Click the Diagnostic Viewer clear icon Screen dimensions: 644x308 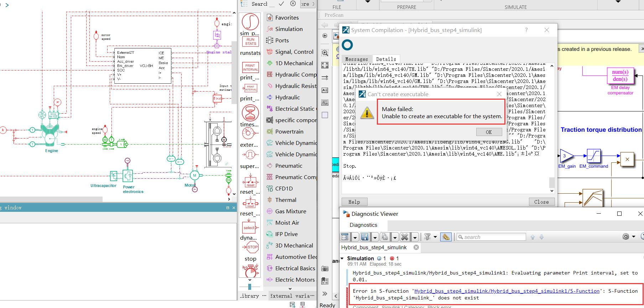click(x=404, y=237)
